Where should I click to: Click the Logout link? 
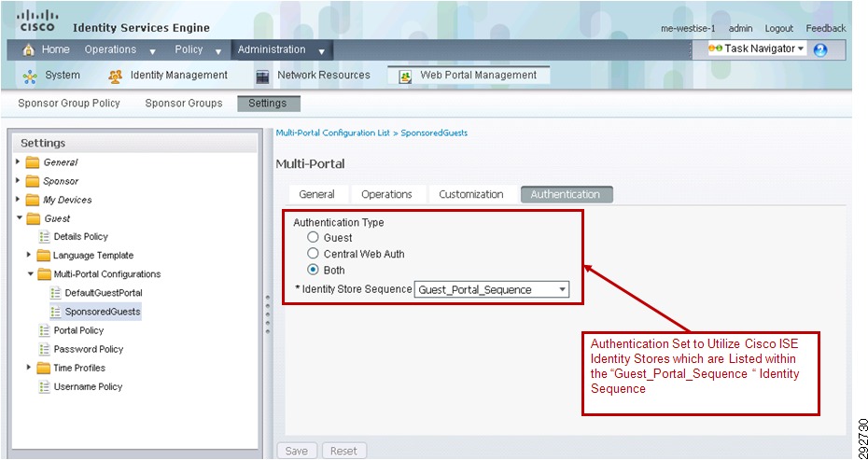pos(779,28)
